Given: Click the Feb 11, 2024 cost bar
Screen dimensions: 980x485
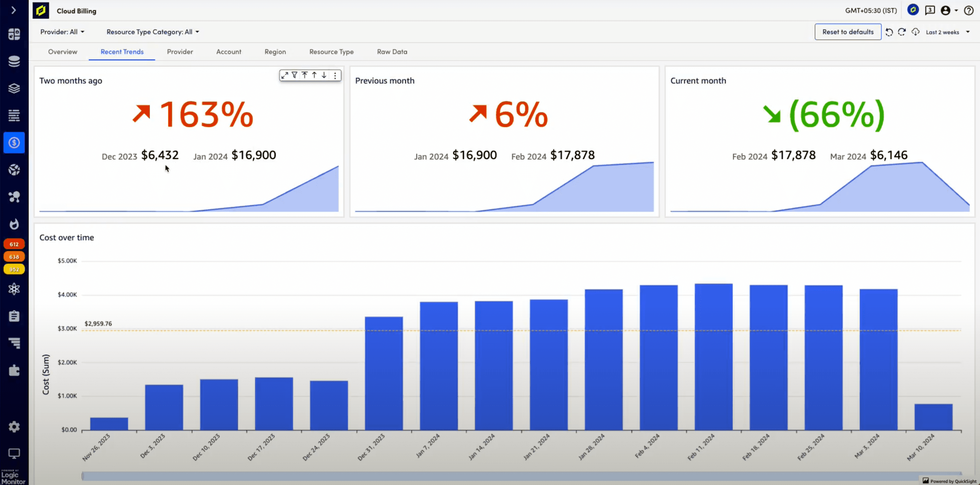Looking at the screenshot, I should (x=713, y=357).
